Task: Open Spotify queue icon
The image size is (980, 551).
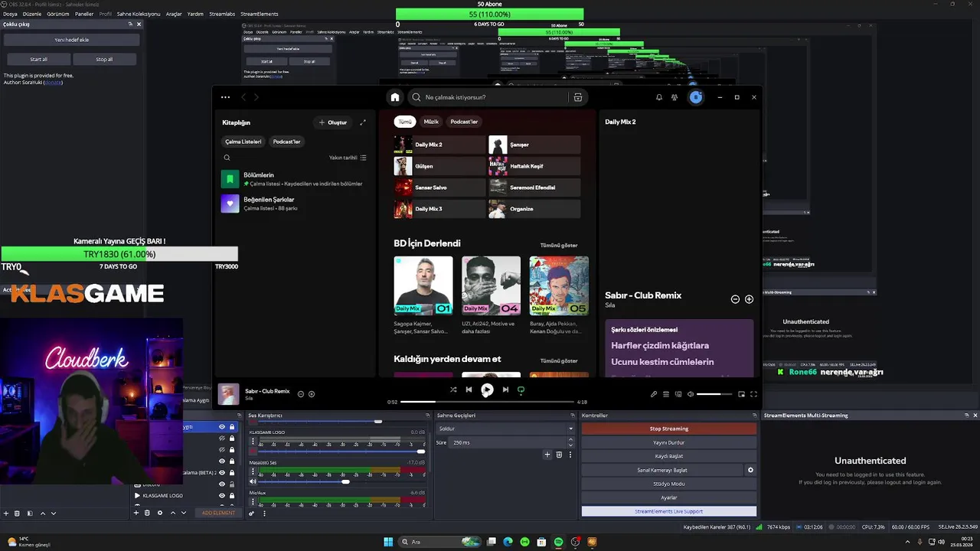Action: 666,394
